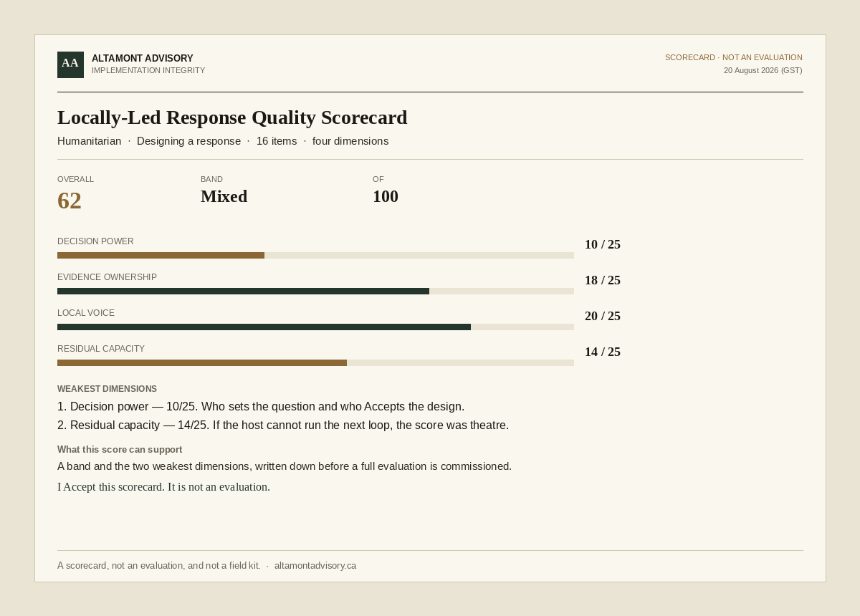Click the footer note A scorecard, not an evaluation
The image size is (860, 616).
coord(158,566)
